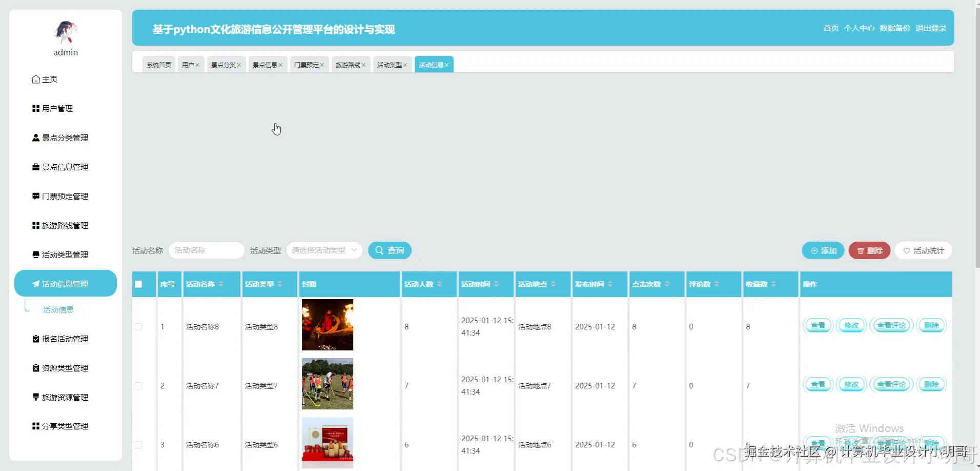
Task: Click the paper-plane icon beside 活动信息管理
Action: click(x=36, y=284)
